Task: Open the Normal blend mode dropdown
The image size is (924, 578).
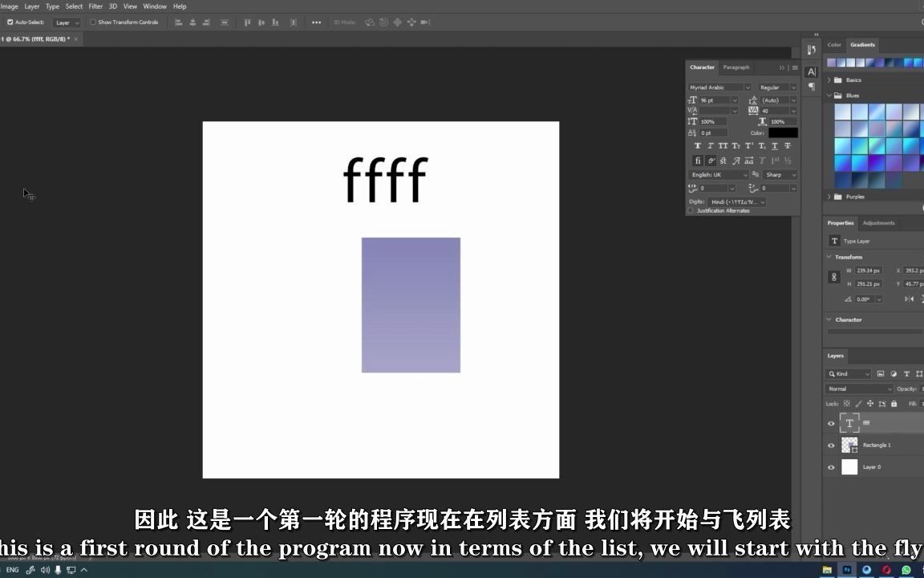Action: 859,389
